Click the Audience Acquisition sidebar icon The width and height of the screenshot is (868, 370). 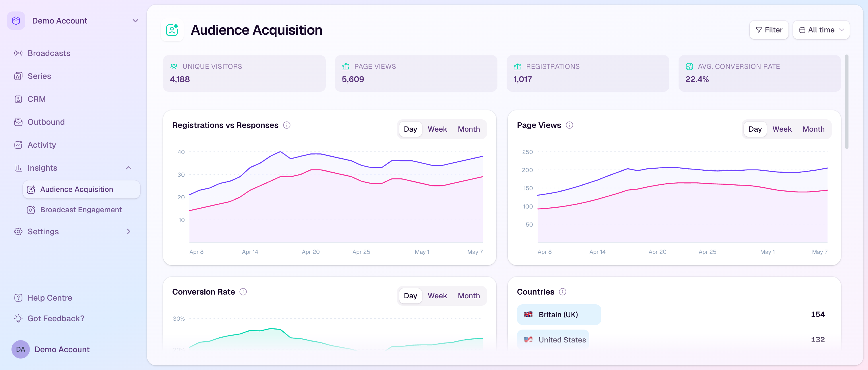click(31, 190)
